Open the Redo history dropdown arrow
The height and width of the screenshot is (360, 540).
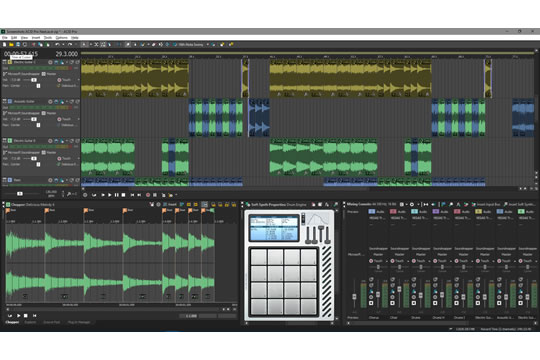click(x=75, y=45)
